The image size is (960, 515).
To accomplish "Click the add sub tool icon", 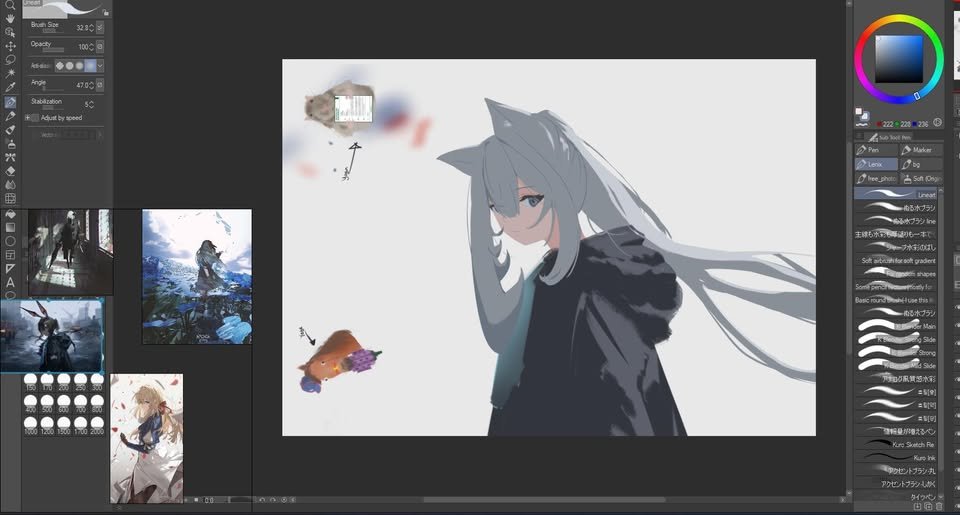I will pos(917,507).
